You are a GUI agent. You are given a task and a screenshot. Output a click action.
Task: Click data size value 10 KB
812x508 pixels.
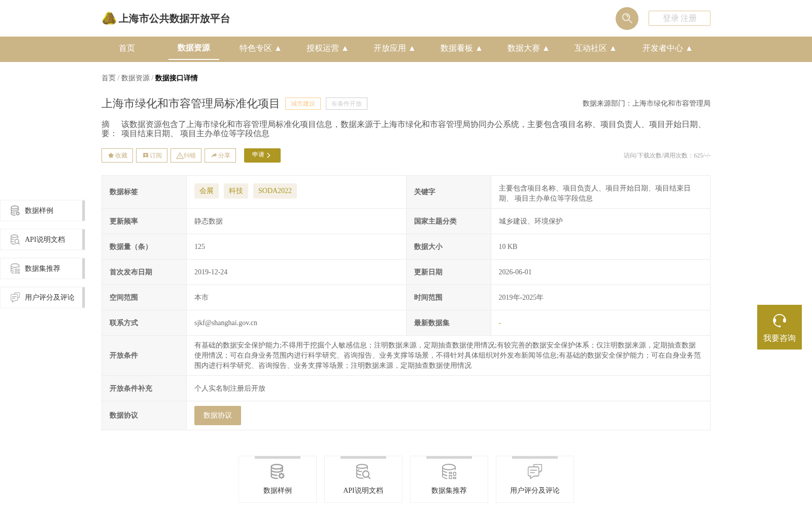point(508,247)
